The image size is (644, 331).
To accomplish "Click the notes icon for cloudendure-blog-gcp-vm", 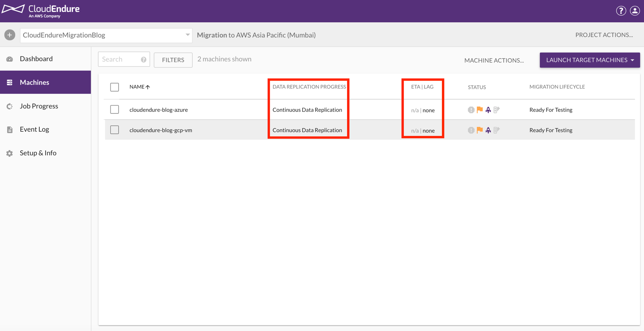I will click(x=496, y=130).
